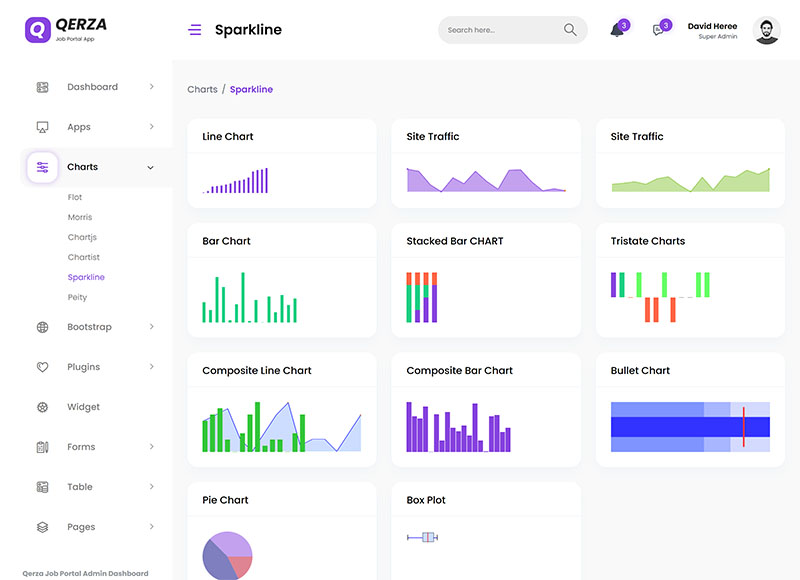This screenshot has height=580, width=800.
Task: Click the Plugins heart icon
Action: [42, 367]
